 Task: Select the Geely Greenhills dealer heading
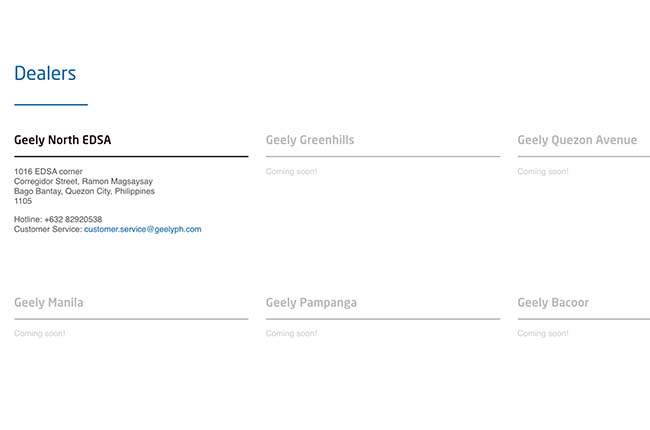coord(310,140)
